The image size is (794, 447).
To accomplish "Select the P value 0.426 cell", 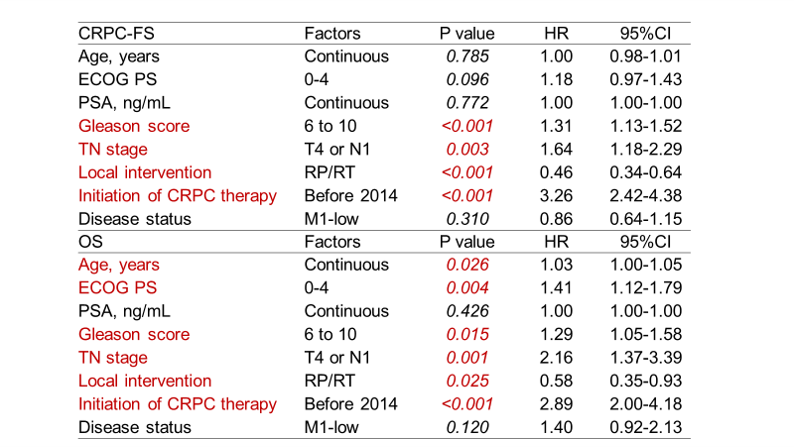I will tap(467, 311).
